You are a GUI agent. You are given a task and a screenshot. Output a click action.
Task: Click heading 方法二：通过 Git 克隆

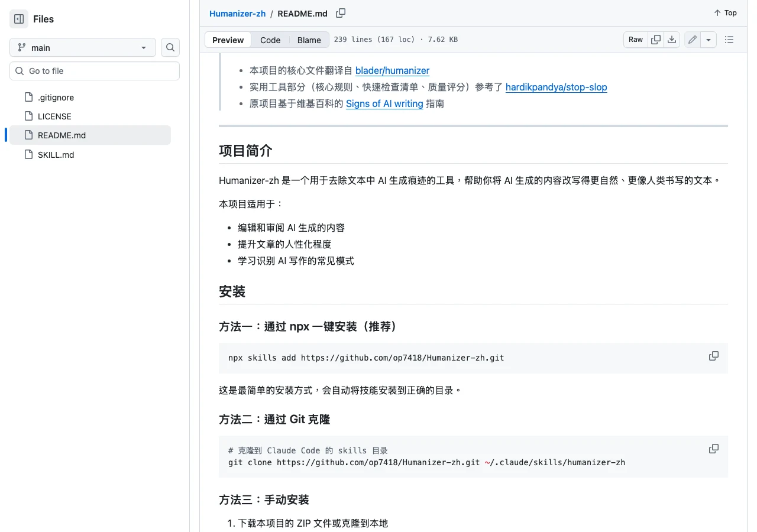(x=274, y=419)
